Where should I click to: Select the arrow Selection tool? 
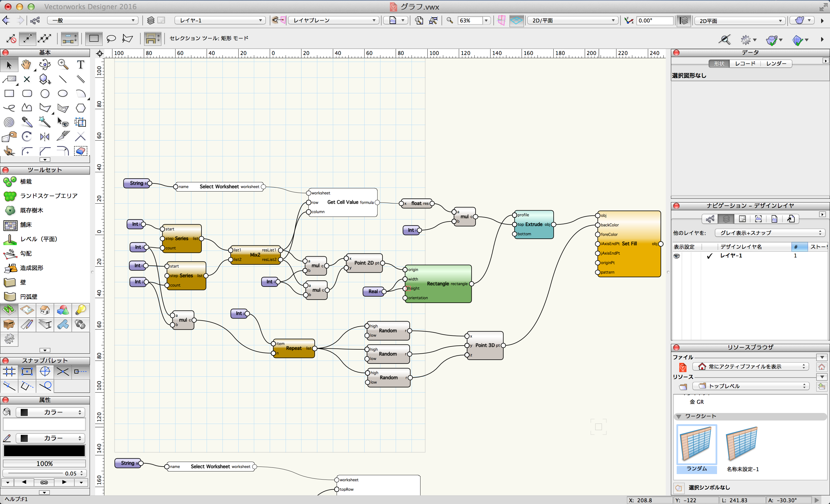pyautogui.click(x=9, y=65)
